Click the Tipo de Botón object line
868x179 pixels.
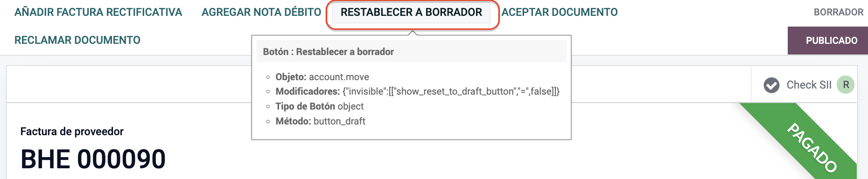[319, 106]
